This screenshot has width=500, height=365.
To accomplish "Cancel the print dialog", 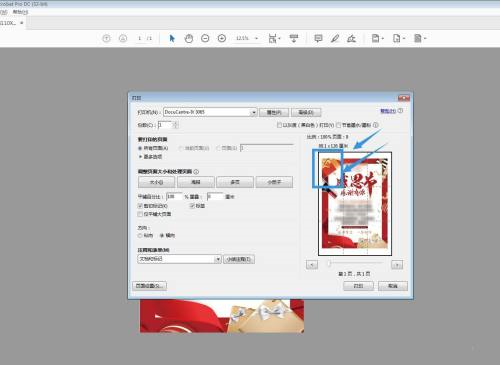I will [x=393, y=286].
